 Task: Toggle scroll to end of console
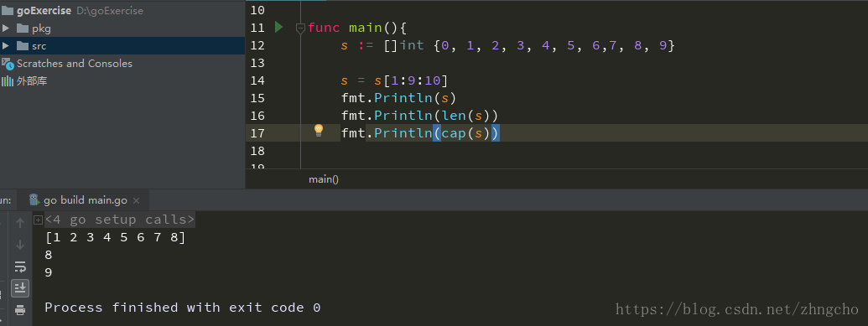20,287
